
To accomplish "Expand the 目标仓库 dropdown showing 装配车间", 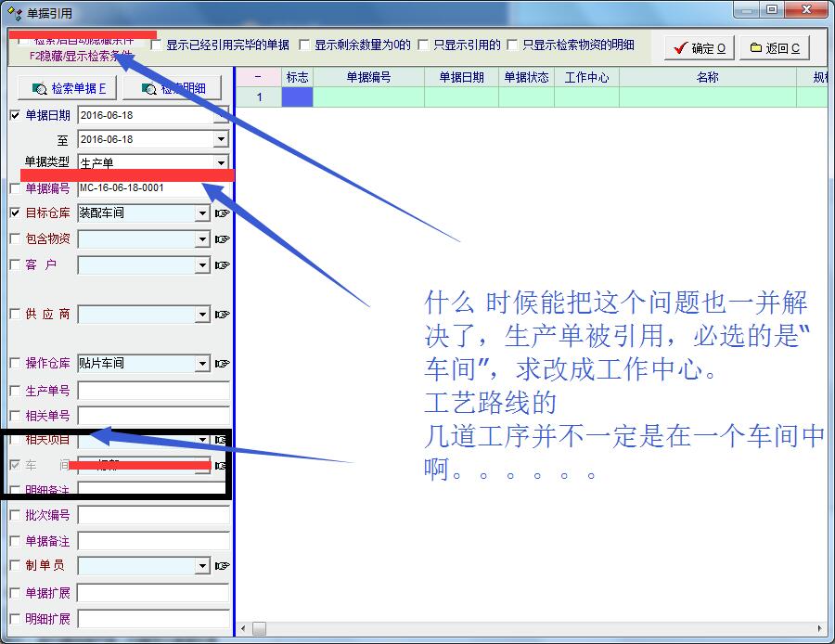I will click(202, 213).
